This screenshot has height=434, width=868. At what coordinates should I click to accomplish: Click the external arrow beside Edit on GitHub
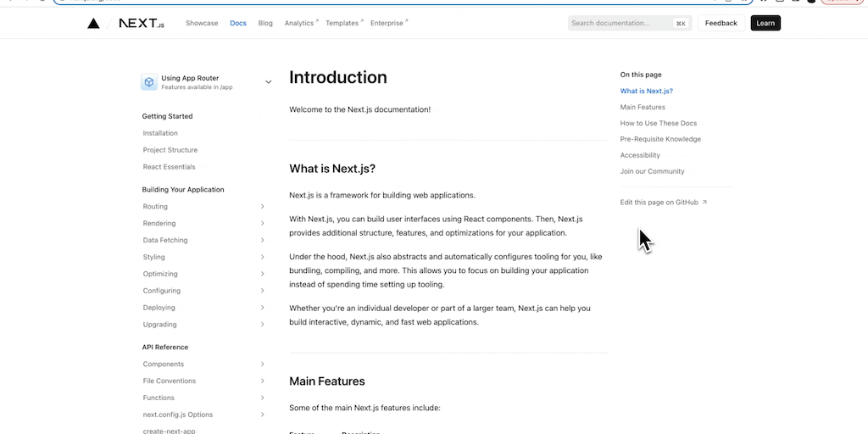click(x=704, y=203)
